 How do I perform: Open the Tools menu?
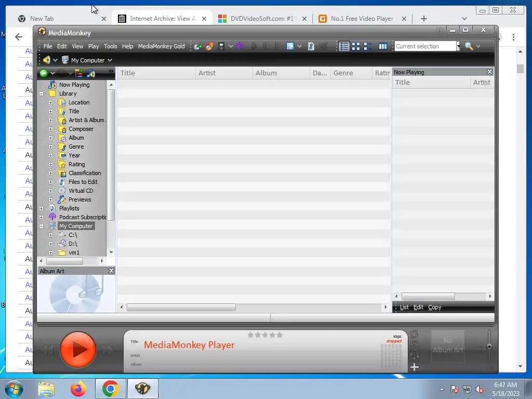coord(110,46)
